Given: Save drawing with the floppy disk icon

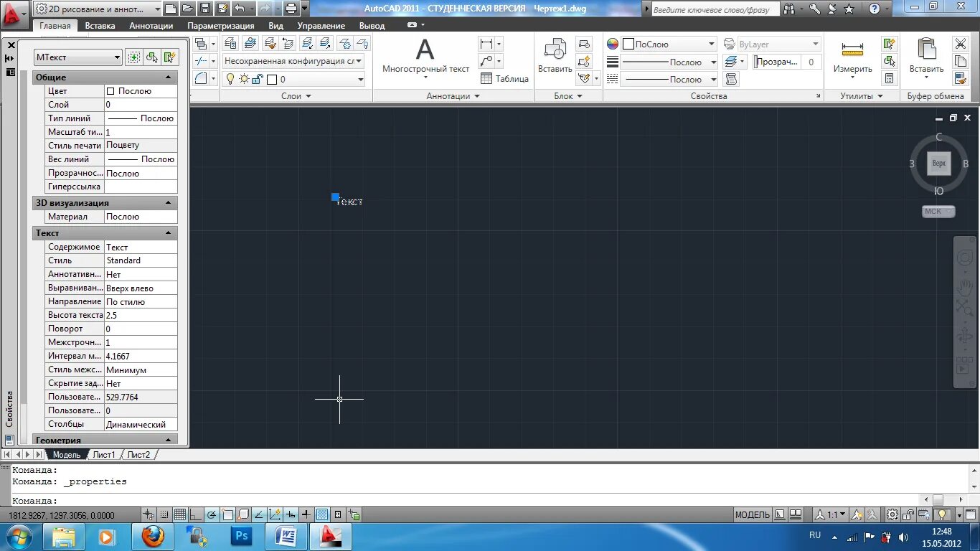Looking at the screenshot, I should [205, 9].
